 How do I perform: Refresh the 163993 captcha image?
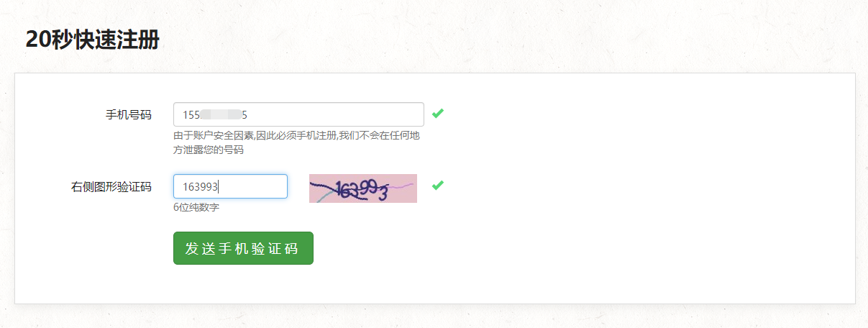[x=363, y=188]
